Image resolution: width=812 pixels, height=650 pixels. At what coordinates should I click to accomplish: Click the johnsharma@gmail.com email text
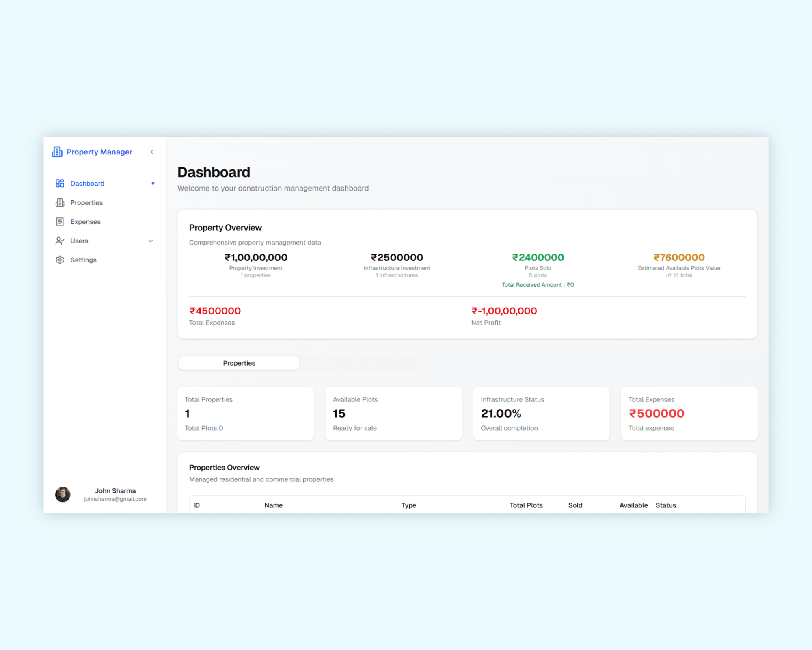[x=115, y=499]
